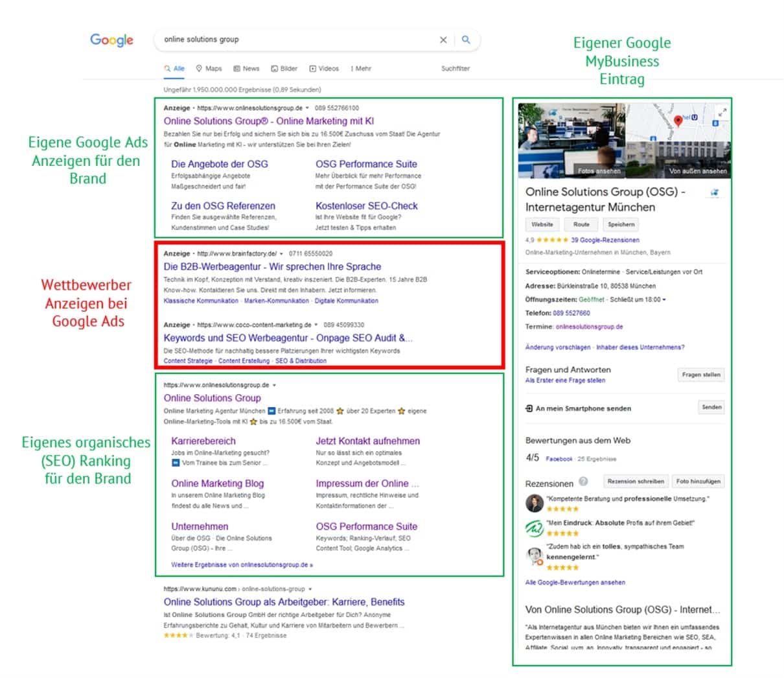Click the Rezension schreiben button

point(635,481)
